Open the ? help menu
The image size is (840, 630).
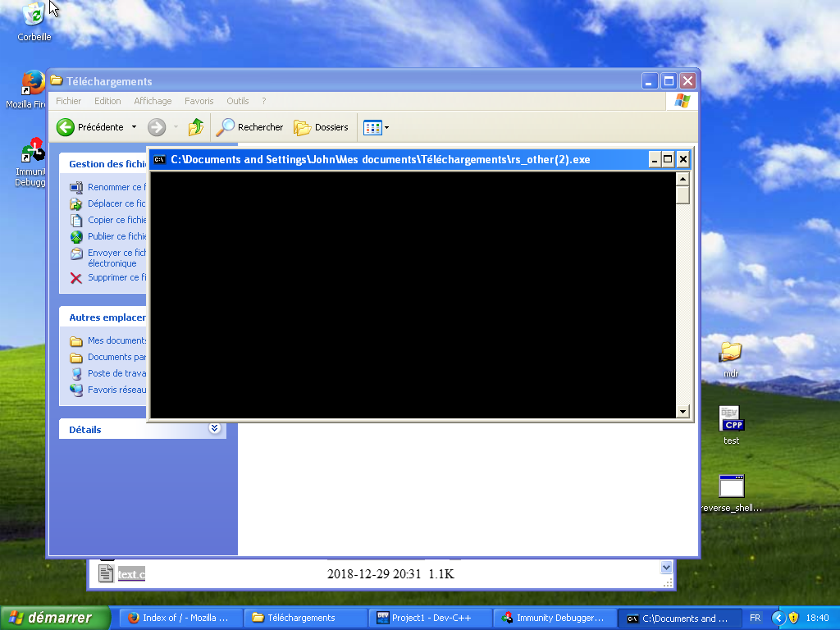pos(263,101)
